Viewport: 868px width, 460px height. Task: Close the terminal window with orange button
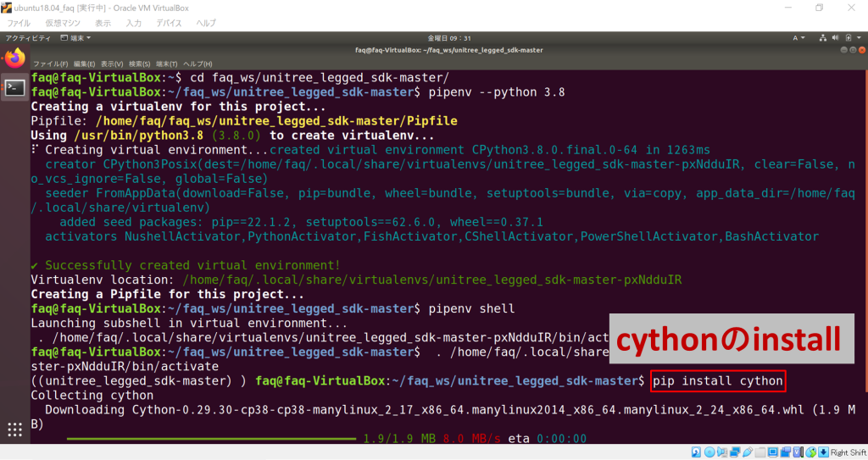861,50
